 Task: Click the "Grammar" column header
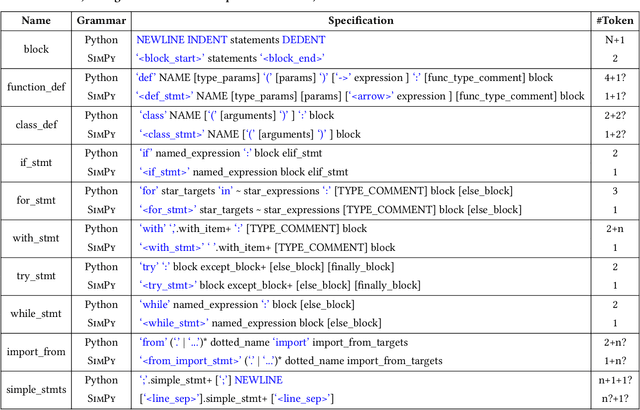[x=100, y=19]
